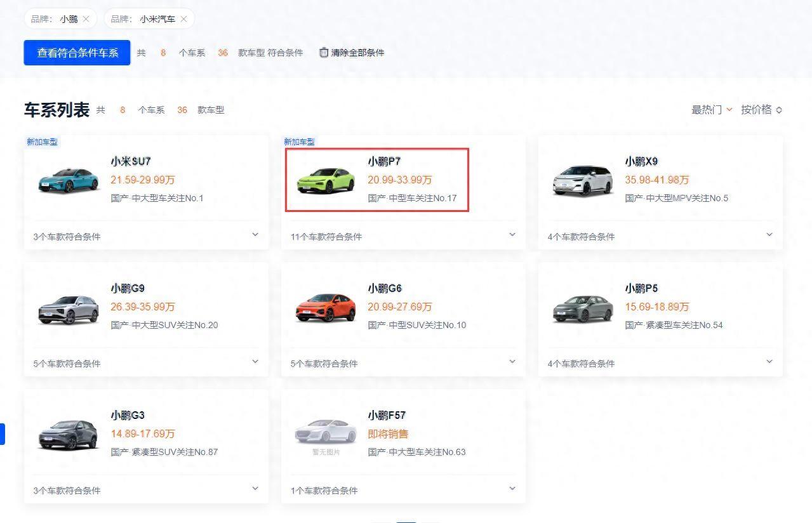Expand 小鹏P5 matching models chevron
Viewport: 812px width, 523px height.
(x=769, y=361)
